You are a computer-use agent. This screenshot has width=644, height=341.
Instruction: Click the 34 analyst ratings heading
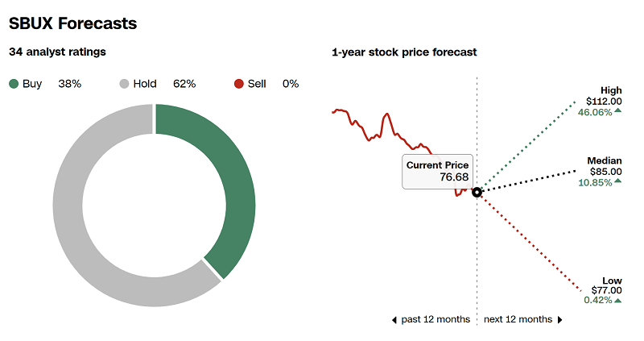coord(57,52)
